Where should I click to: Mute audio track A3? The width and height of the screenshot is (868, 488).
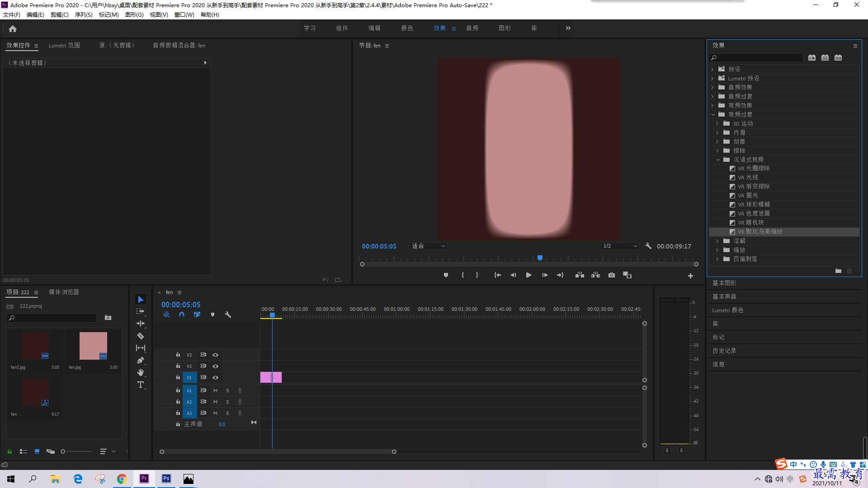tap(215, 413)
